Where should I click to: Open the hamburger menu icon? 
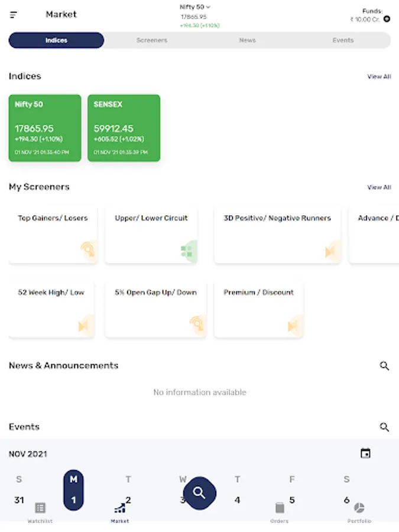click(14, 15)
